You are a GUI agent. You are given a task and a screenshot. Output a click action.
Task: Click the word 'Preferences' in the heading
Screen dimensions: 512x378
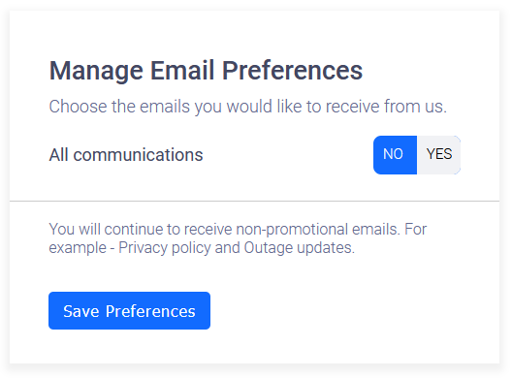click(x=292, y=71)
